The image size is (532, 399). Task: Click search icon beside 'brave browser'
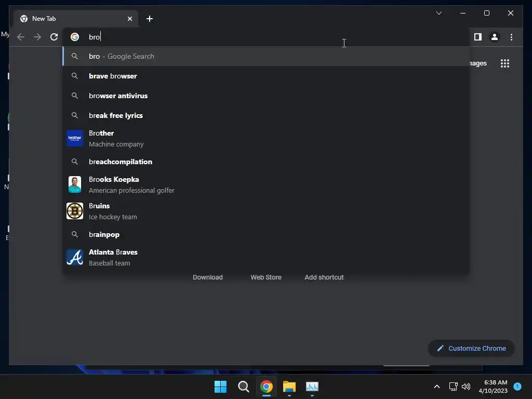tap(75, 76)
